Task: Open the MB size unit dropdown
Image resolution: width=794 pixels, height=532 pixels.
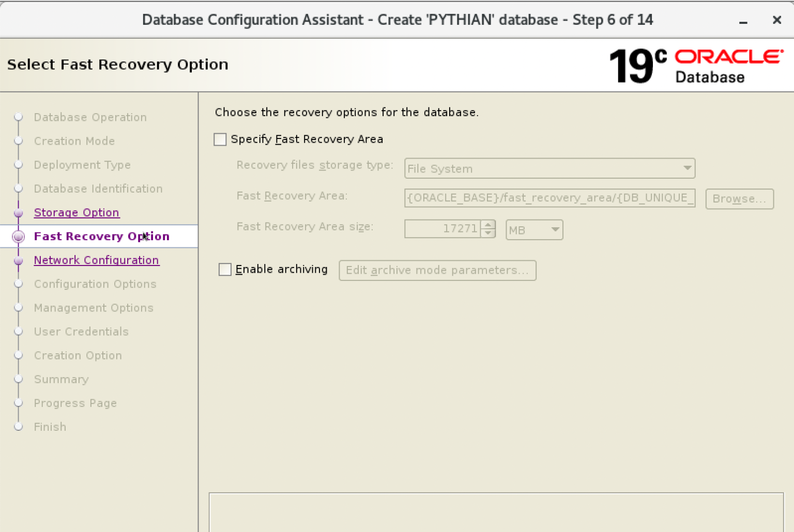Action: tap(555, 229)
